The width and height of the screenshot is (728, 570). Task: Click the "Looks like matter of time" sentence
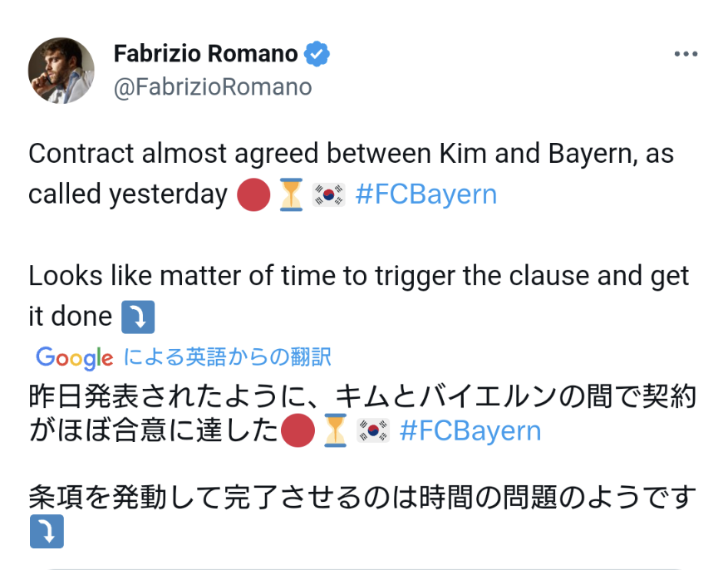pos(359,276)
